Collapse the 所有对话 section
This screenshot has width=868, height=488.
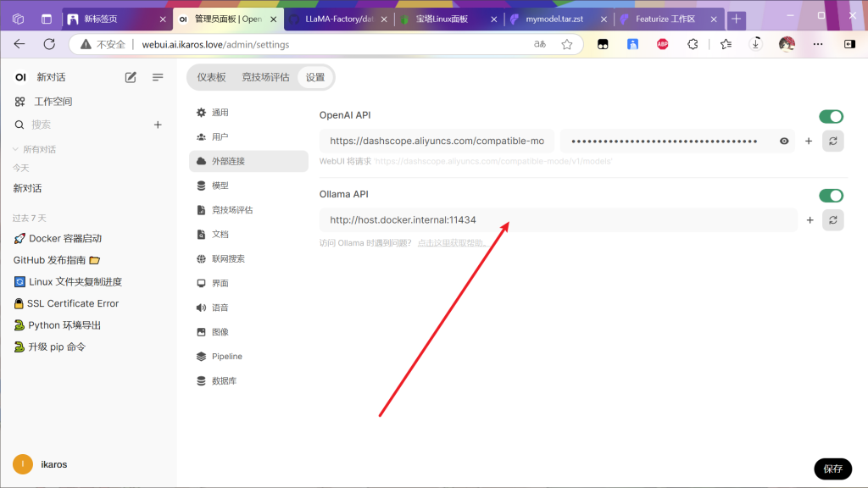click(x=34, y=149)
